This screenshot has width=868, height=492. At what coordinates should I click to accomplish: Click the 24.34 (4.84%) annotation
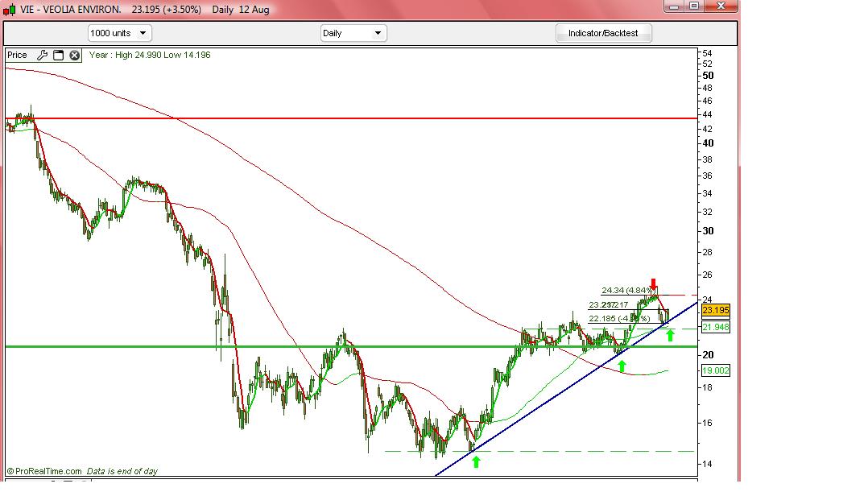click(x=628, y=290)
